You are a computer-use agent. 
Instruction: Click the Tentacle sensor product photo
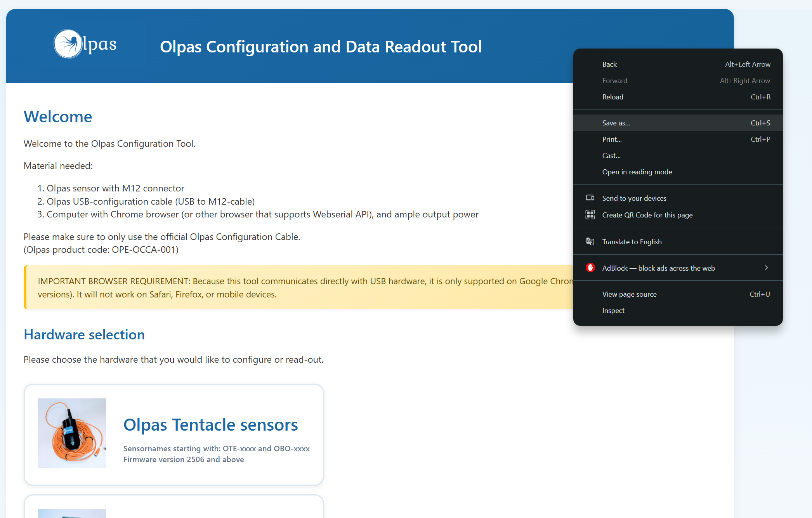point(72,433)
